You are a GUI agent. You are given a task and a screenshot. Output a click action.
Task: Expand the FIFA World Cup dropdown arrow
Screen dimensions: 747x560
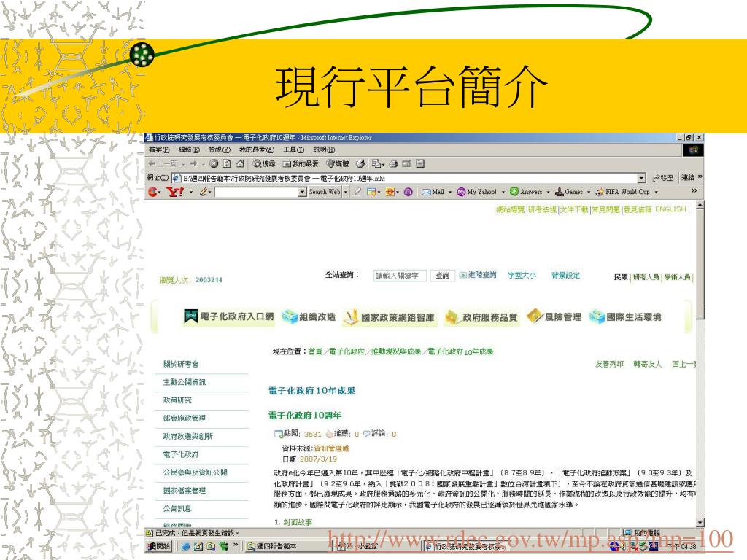coord(656,192)
